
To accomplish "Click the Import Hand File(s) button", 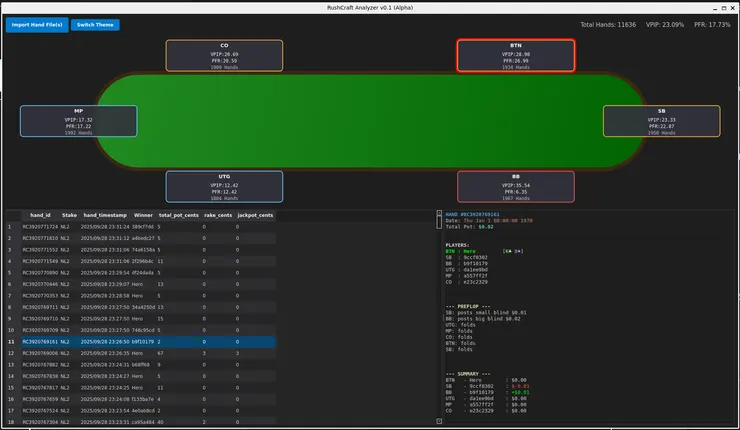I will pyautogui.click(x=36, y=25).
